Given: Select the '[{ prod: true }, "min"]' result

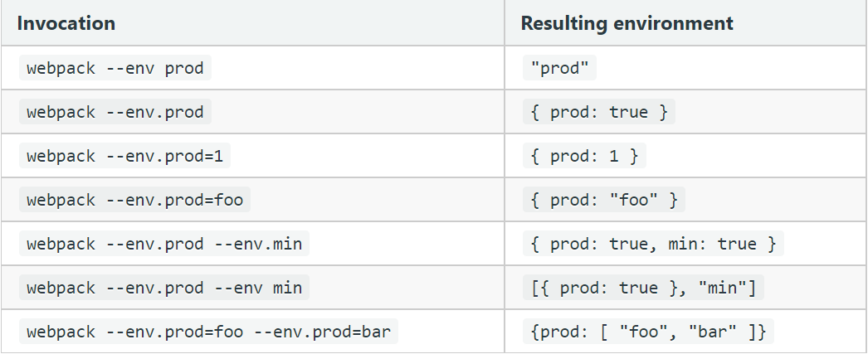Looking at the screenshot, I should coord(643,288).
